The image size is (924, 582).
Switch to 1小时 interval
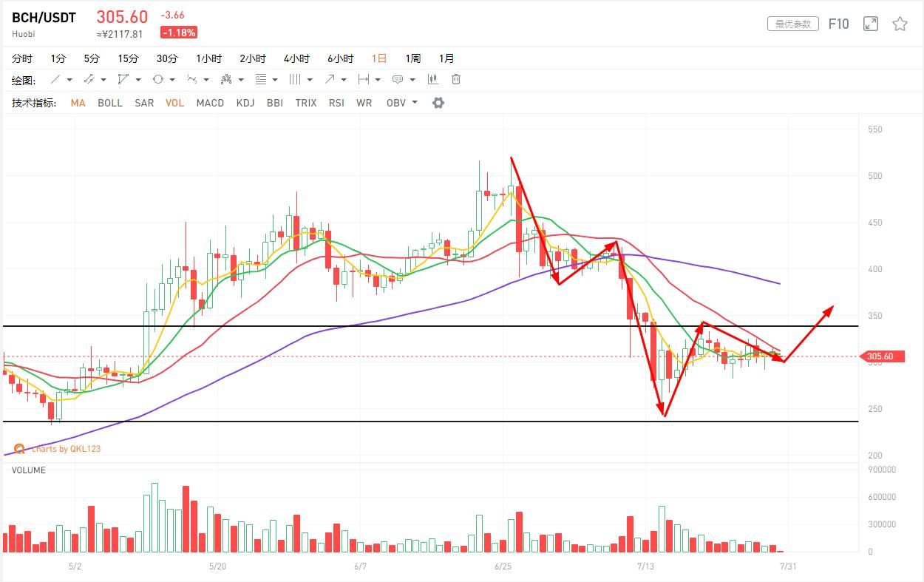pos(209,58)
